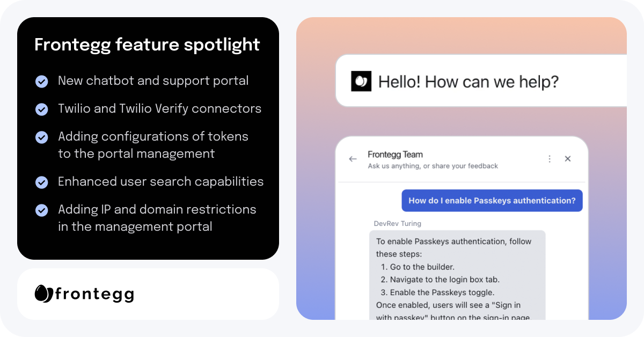This screenshot has height=337, width=644.
Task: Click the Frontegg feature spotlight heading
Action: [147, 45]
